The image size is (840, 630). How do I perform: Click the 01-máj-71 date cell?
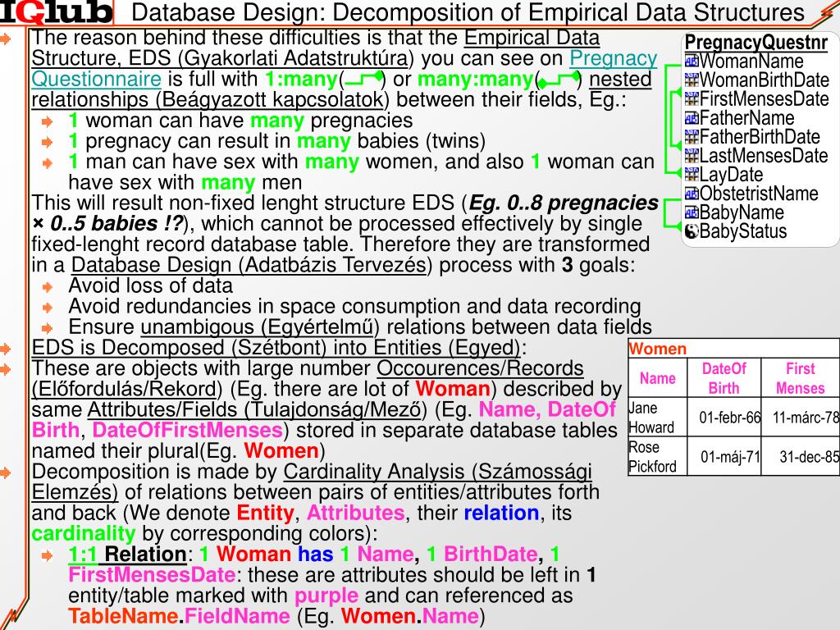click(724, 456)
